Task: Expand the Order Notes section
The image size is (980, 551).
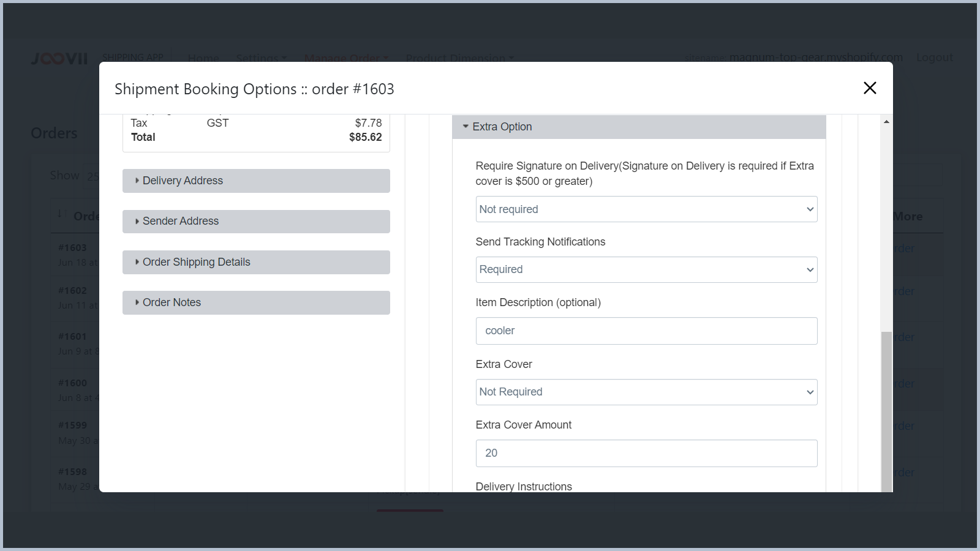Action: [x=256, y=302]
